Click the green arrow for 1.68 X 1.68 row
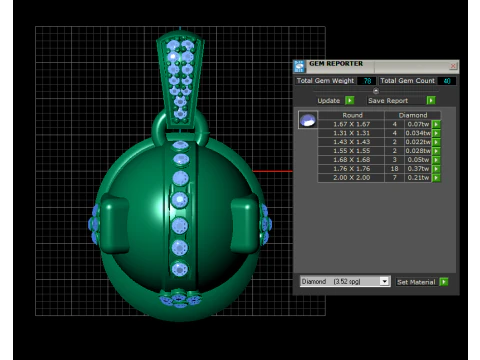 coord(436,160)
